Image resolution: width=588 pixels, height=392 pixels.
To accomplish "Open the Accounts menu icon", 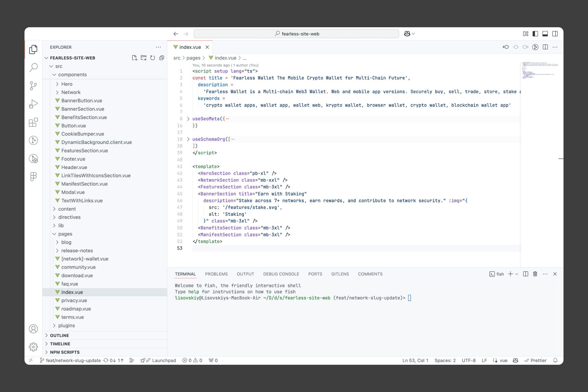I will 33,329.
